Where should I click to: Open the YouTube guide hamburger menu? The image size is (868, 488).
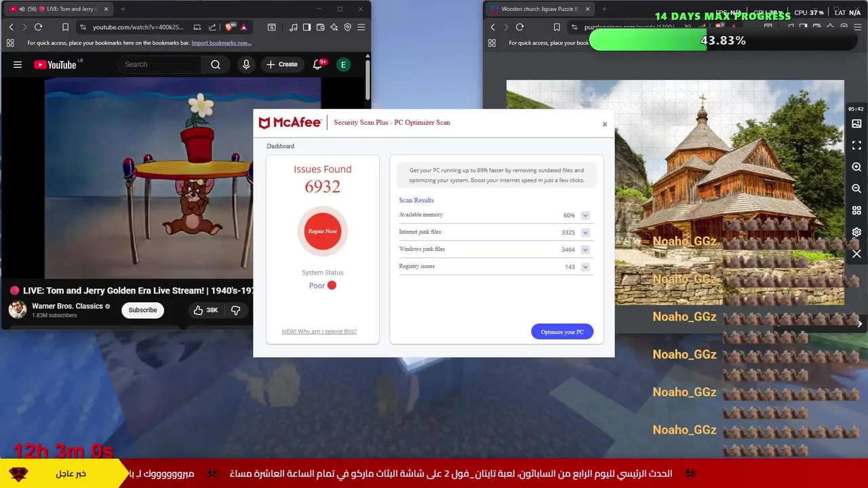click(18, 64)
